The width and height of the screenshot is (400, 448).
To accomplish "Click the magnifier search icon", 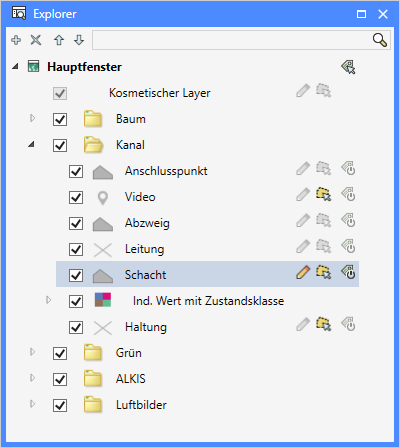I will (380, 40).
